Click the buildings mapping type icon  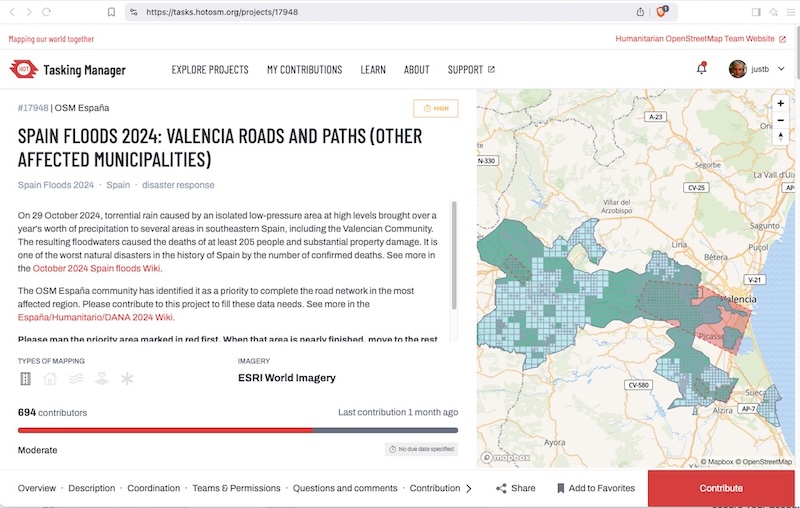coord(50,379)
